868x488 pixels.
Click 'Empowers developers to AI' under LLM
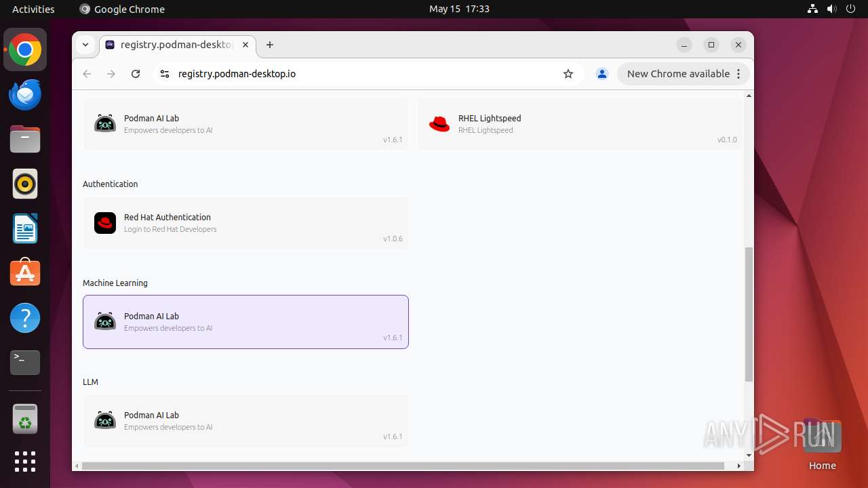168,427
